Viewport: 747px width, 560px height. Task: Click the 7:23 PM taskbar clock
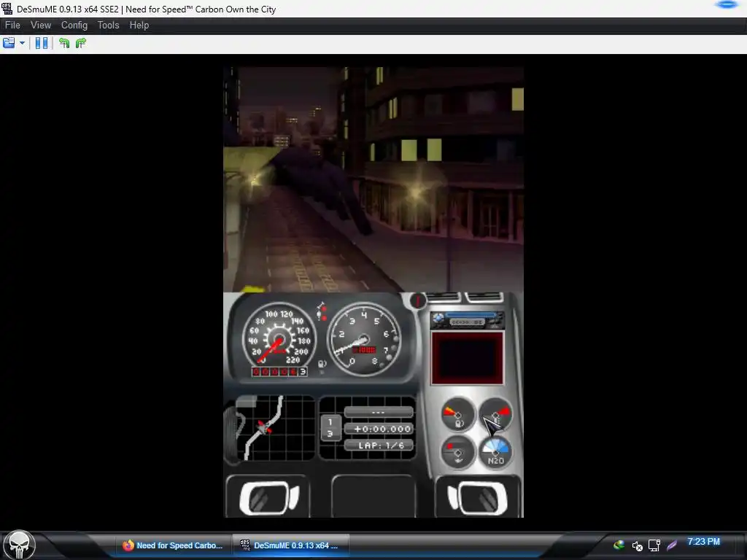click(704, 542)
